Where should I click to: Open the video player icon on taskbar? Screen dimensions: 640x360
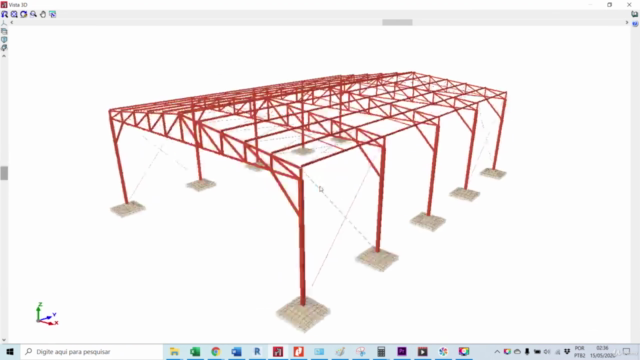422,351
